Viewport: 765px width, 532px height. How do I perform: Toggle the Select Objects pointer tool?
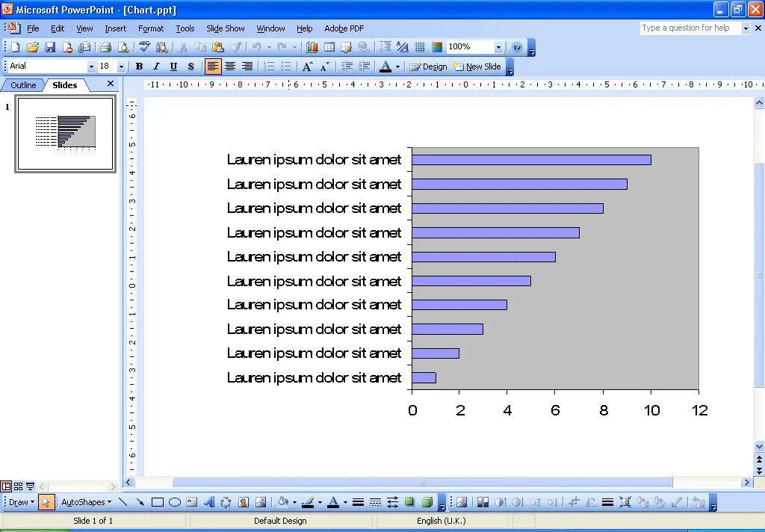tap(46, 502)
